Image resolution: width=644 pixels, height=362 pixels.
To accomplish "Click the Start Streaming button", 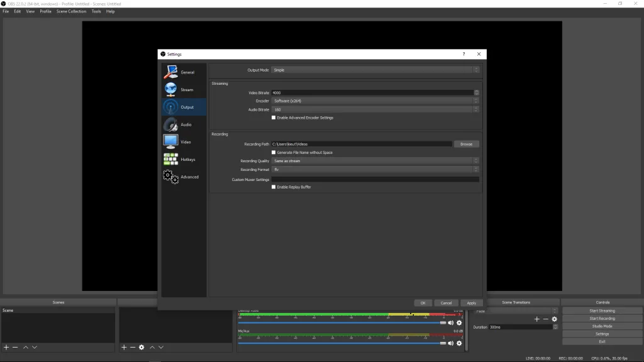I will click(x=601, y=310).
